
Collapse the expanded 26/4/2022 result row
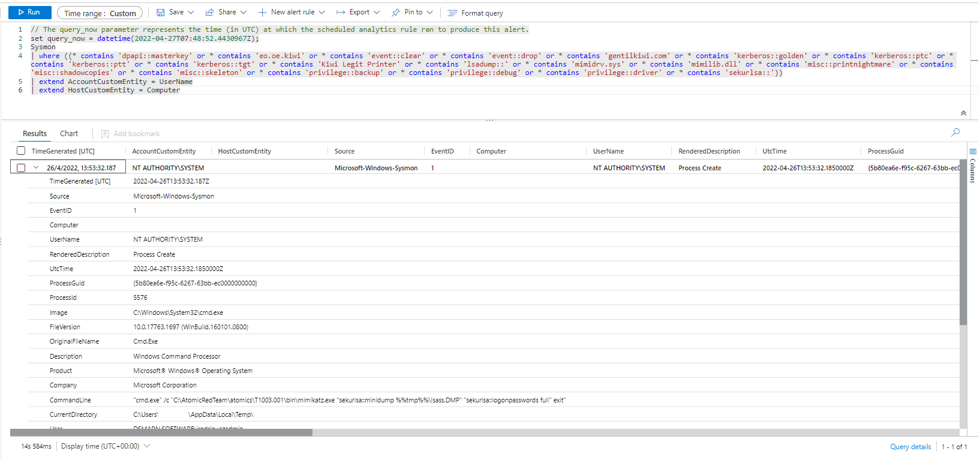(36, 168)
